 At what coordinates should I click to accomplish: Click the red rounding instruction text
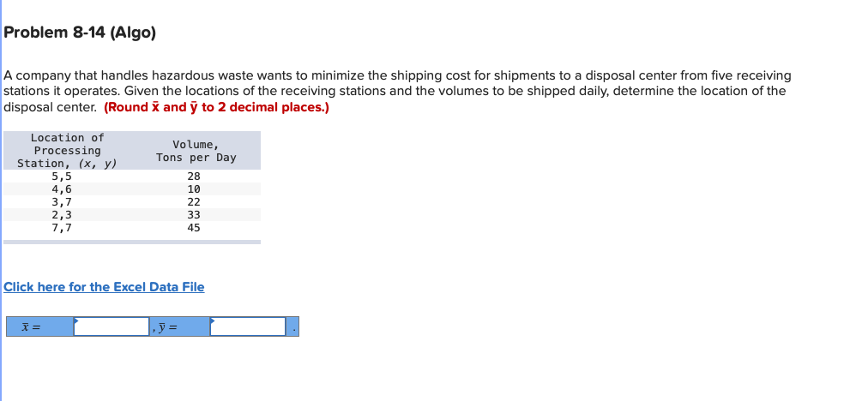pos(216,108)
